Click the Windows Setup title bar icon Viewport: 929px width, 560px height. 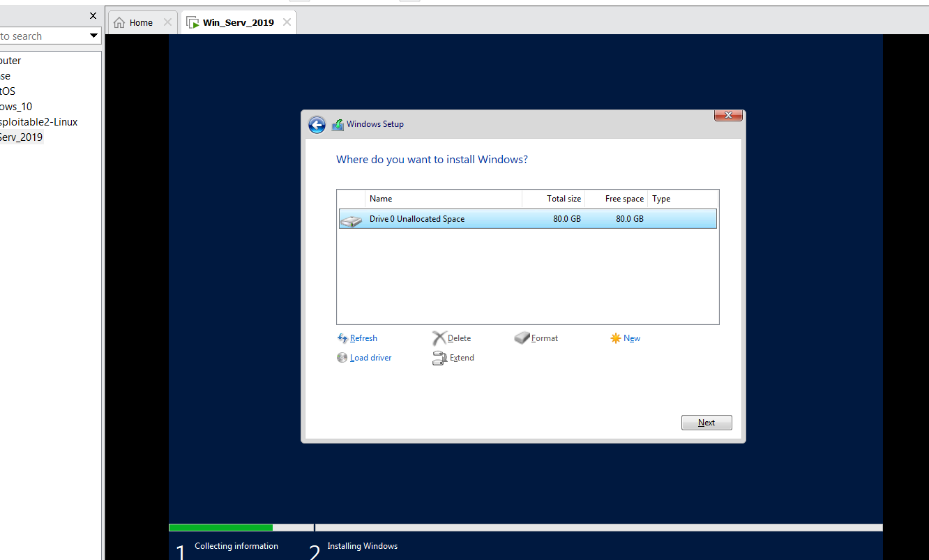pos(338,124)
